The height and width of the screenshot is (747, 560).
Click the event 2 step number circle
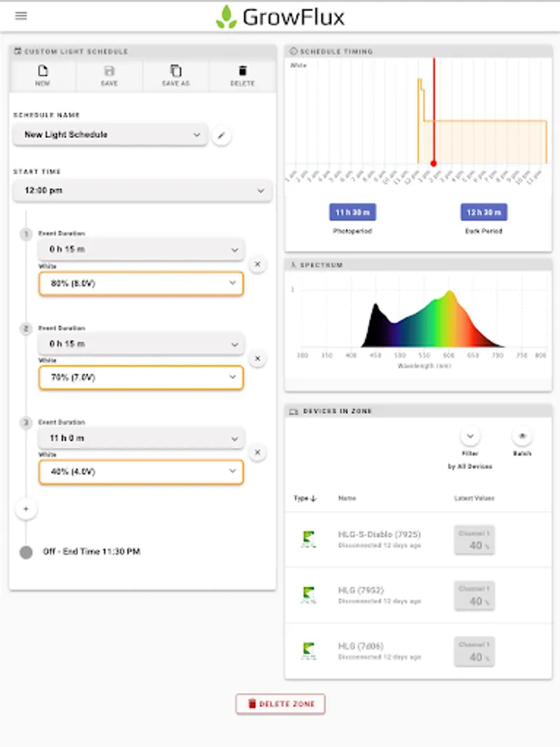(x=27, y=328)
